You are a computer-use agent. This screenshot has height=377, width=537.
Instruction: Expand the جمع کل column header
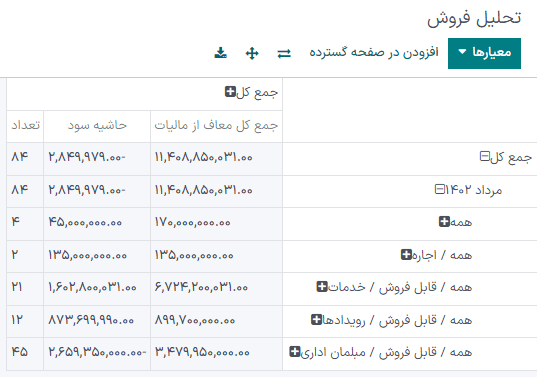point(251,92)
